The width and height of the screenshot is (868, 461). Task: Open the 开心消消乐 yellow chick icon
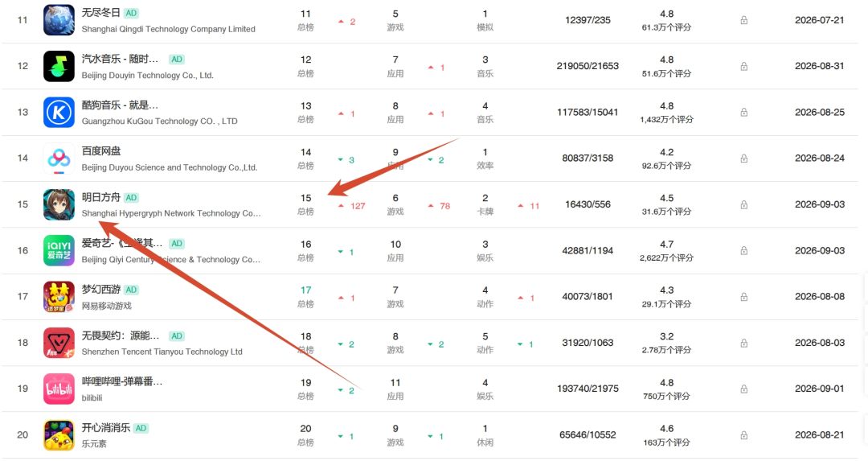(59, 435)
